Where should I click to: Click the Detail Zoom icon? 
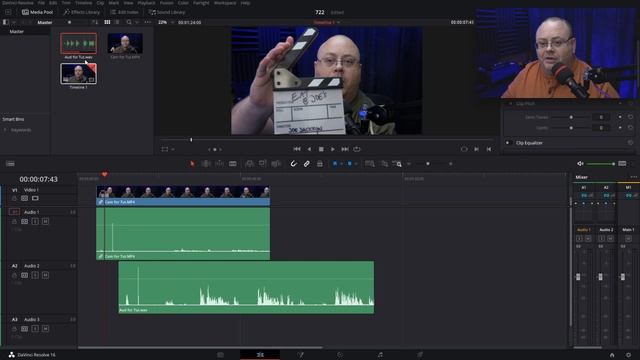click(384, 164)
